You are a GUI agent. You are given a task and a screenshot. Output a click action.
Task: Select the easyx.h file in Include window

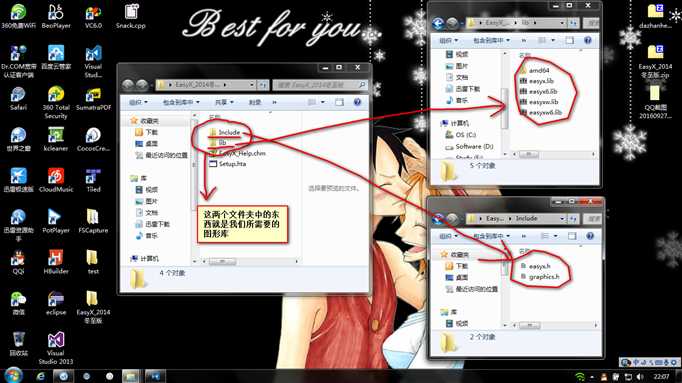535,266
